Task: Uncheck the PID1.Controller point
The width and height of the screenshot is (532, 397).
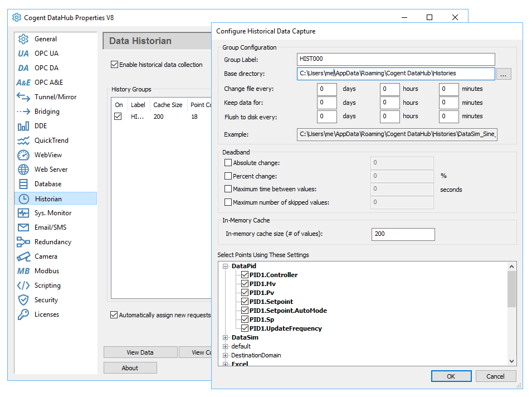Action: click(x=245, y=275)
